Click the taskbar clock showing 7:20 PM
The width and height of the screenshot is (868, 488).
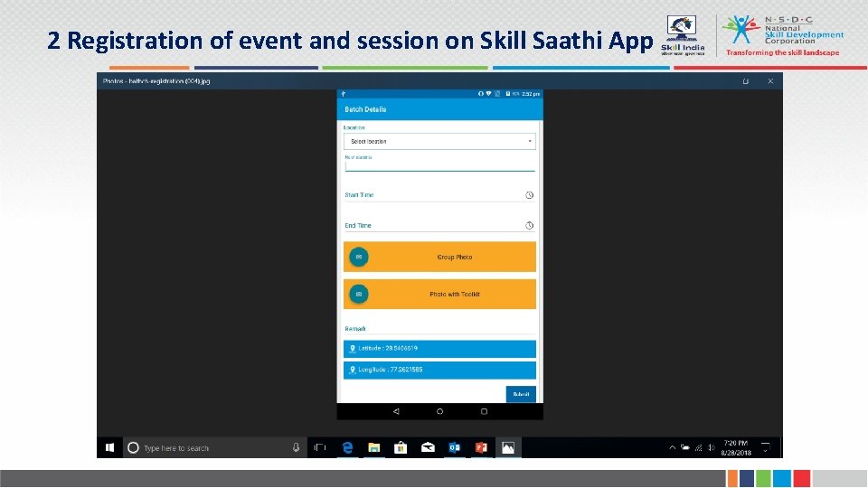[x=736, y=447]
